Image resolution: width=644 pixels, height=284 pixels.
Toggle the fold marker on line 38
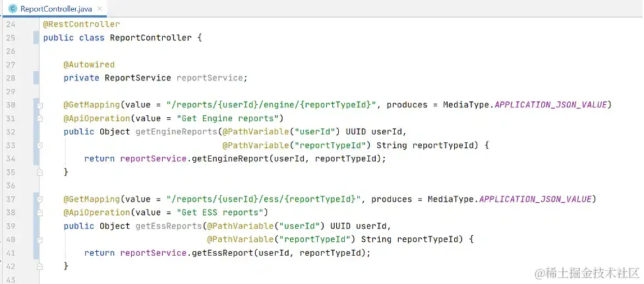pos(40,213)
